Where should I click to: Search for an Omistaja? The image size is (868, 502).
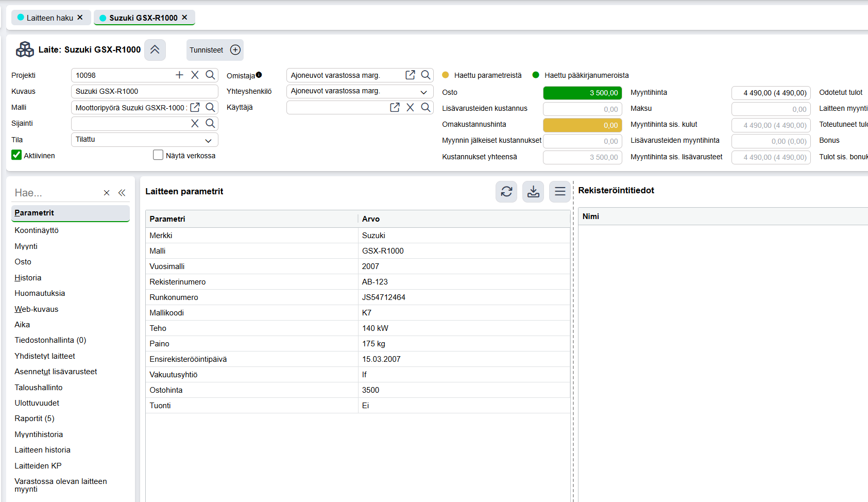[x=426, y=75]
